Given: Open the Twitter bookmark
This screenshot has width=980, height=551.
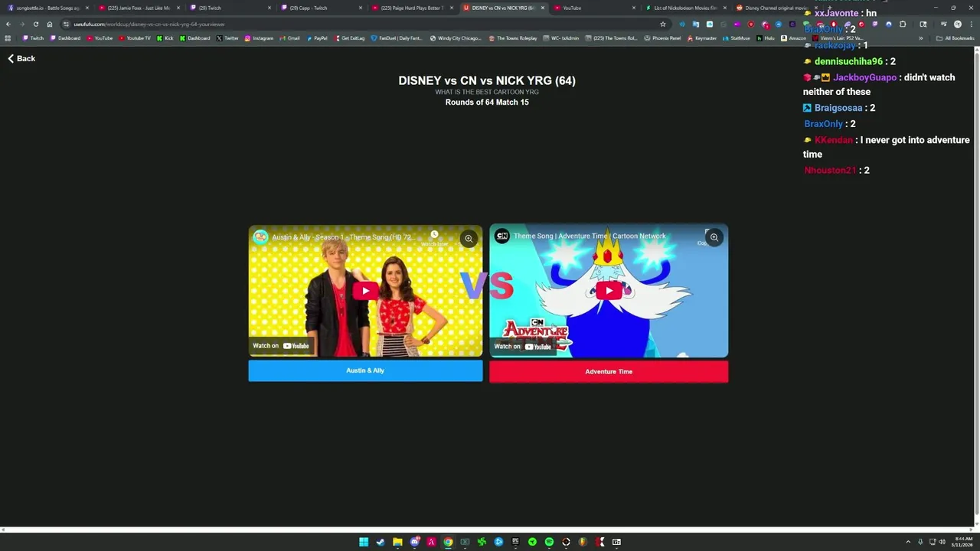Looking at the screenshot, I should click(x=227, y=38).
